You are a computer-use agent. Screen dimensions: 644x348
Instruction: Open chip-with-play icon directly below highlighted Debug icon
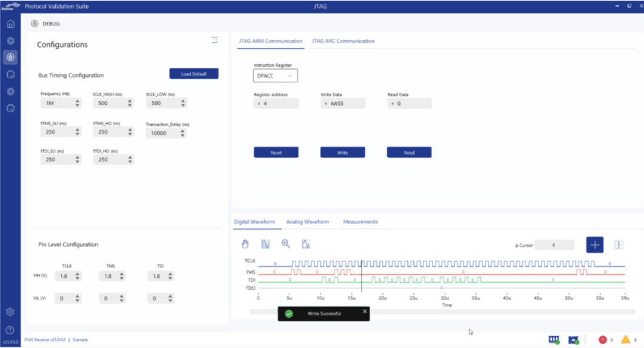(x=10, y=74)
